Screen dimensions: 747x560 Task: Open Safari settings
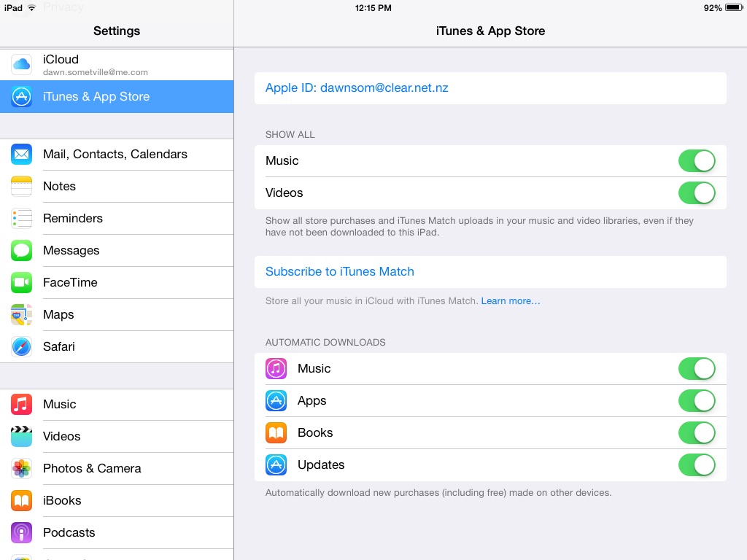pyautogui.click(x=117, y=346)
